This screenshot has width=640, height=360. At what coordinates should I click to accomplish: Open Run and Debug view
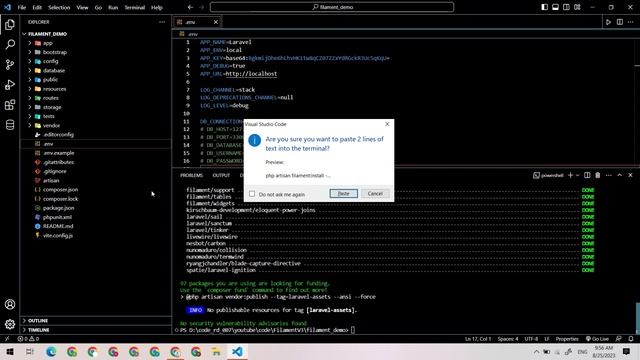(10, 84)
